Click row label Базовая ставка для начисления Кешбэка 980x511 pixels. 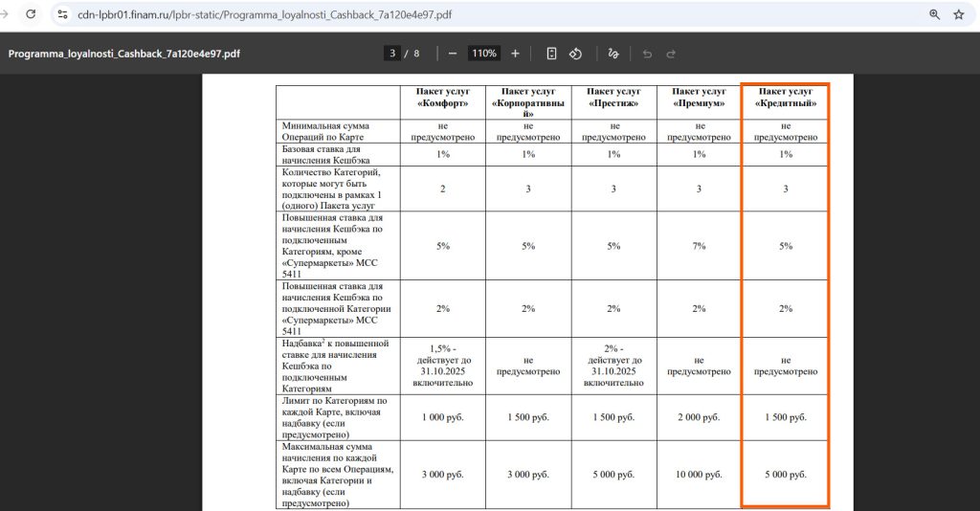click(x=325, y=154)
